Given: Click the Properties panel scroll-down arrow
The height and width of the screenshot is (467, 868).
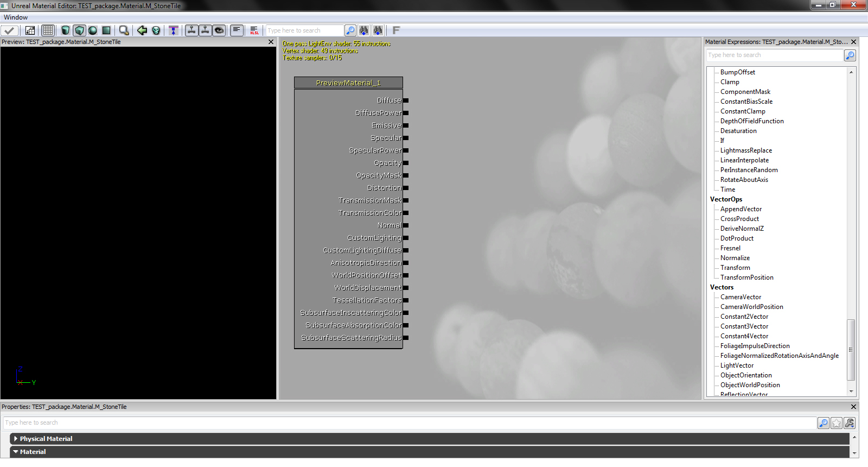Looking at the screenshot, I should 854,453.
